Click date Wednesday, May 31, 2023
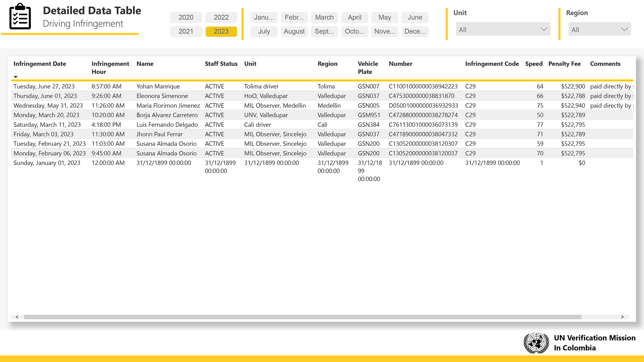Screen dimensions: 644x362 [x=48, y=106]
